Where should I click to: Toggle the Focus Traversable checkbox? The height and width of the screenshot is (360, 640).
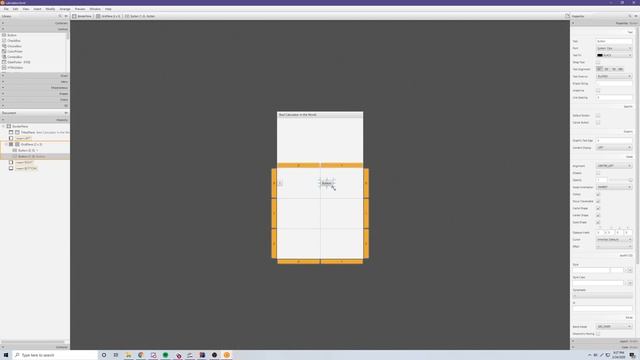point(598,202)
